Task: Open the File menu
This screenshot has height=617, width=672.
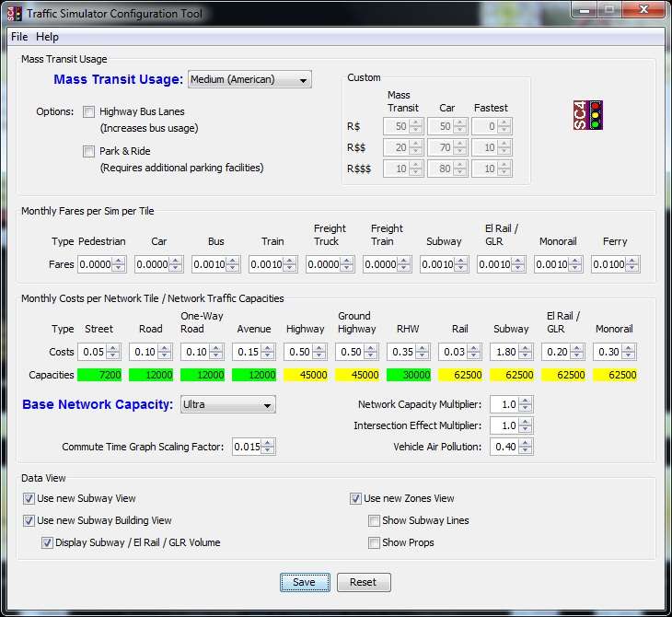Action: (x=19, y=37)
